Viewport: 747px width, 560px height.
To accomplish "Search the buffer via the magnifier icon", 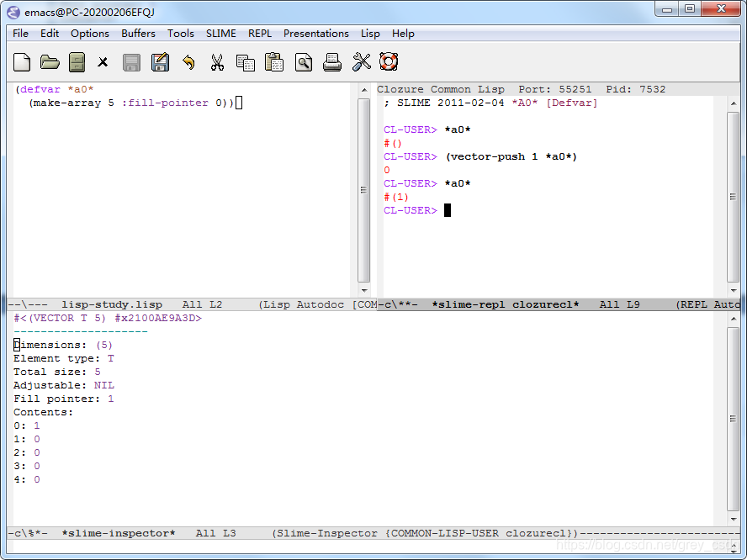I will (303, 61).
